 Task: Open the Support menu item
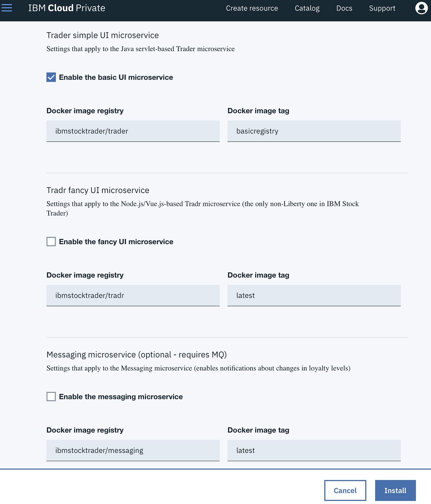pos(382,8)
